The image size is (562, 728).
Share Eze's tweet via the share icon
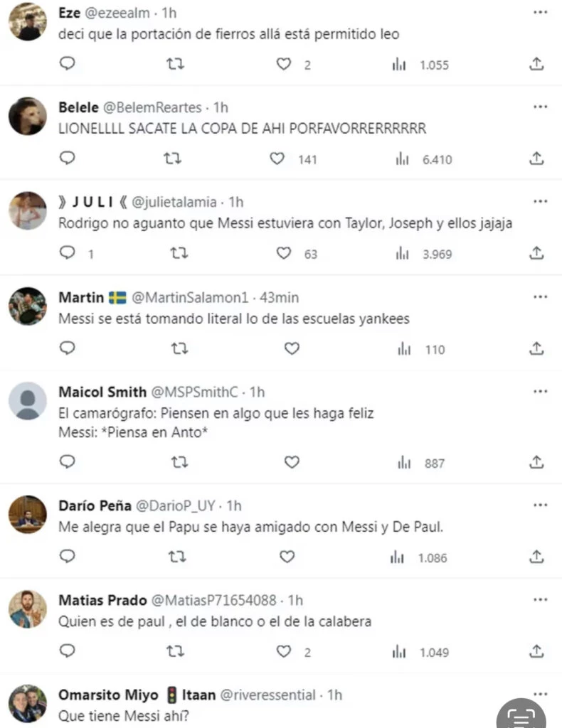click(537, 65)
